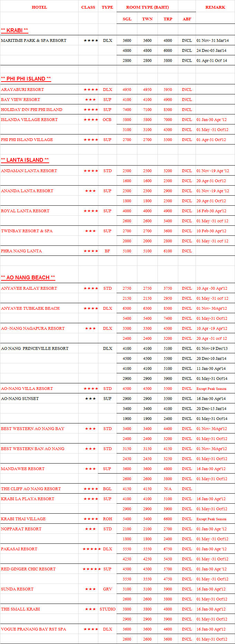
Task: Click the remark 24 Dec-05 Jan'14
Action: point(211,50)
